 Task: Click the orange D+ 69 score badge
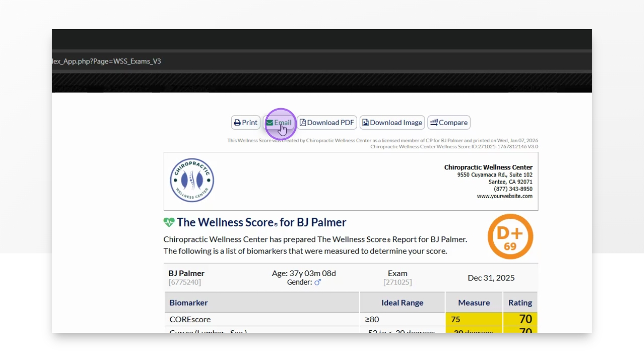[510, 237]
